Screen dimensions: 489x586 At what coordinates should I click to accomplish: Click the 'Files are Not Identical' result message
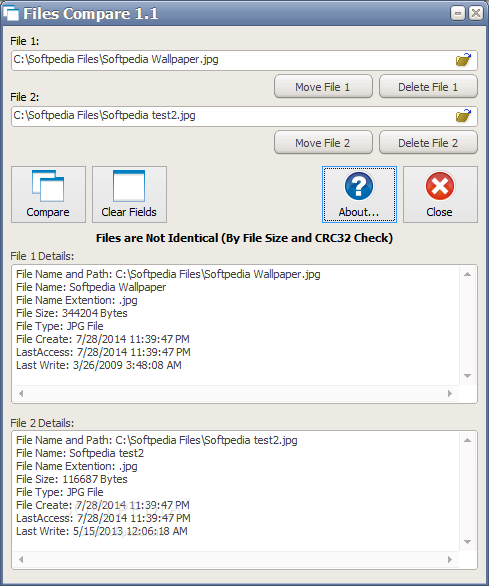pyautogui.click(x=244, y=238)
